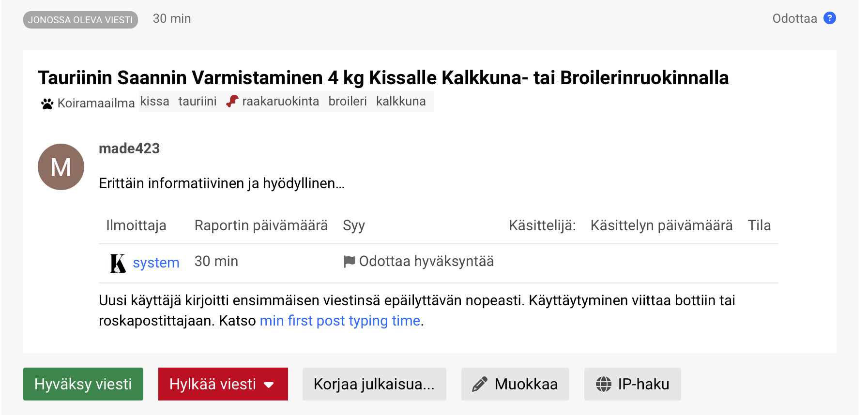Click the globe icon on IP-haku
868x415 pixels.
tap(603, 385)
